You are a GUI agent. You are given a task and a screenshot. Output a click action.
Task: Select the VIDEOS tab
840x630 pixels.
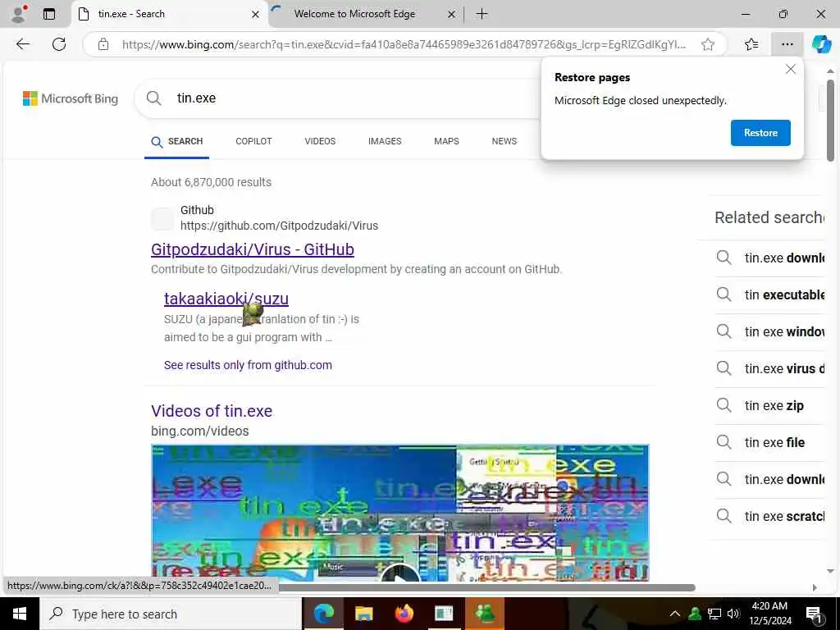(320, 141)
